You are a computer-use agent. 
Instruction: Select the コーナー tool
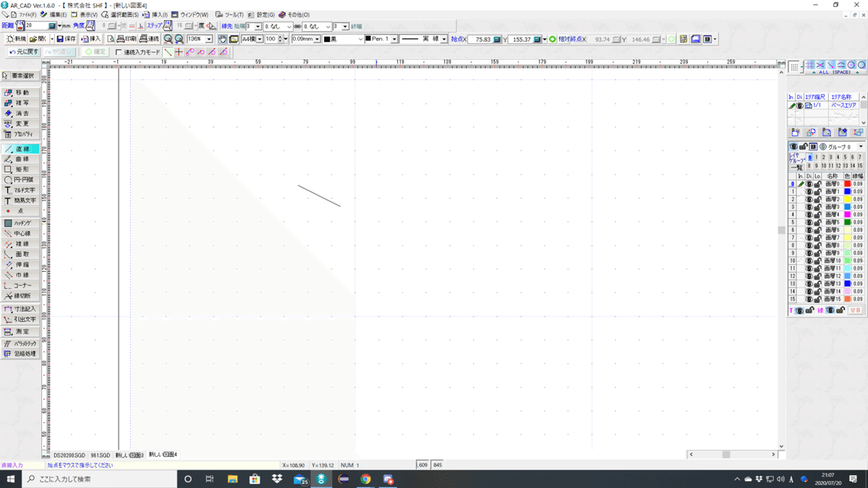point(20,286)
